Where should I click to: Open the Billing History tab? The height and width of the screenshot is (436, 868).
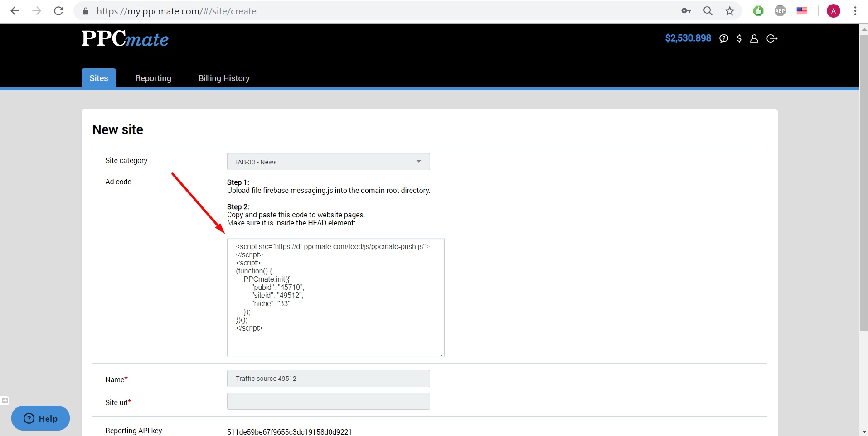coord(224,78)
